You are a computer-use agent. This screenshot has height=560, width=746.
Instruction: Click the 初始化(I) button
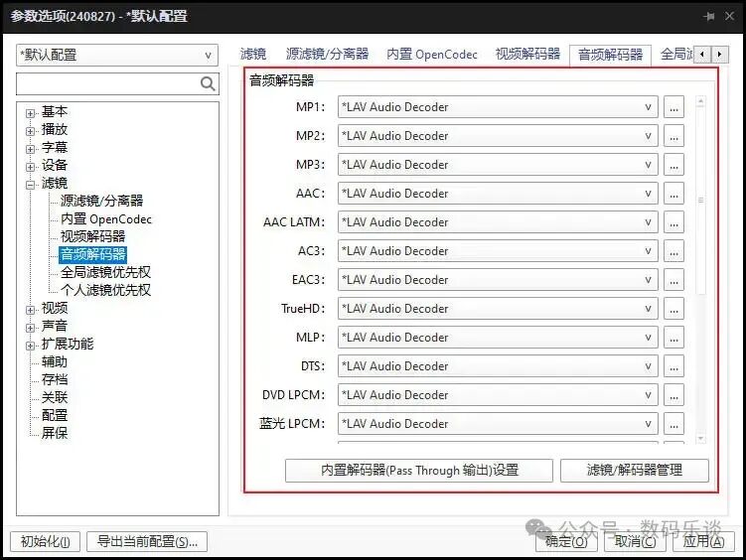pos(46,541)
